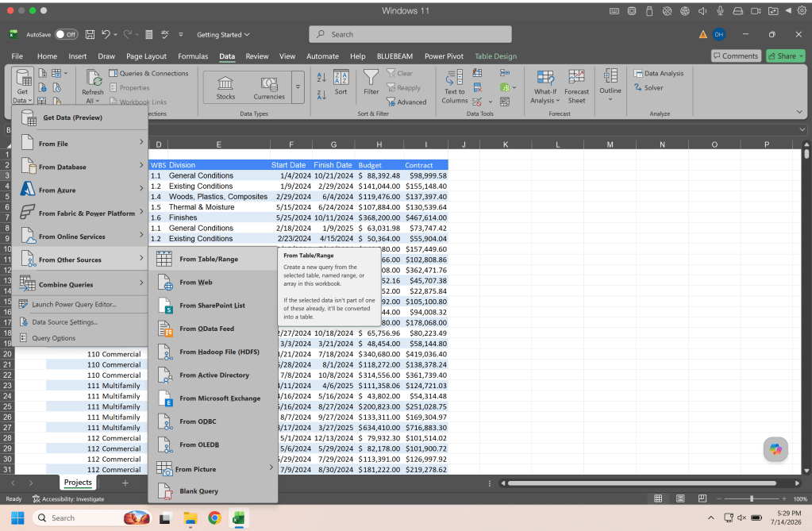Launch Data Analysis tool
The image size is (812, 531).
point(659,74)
